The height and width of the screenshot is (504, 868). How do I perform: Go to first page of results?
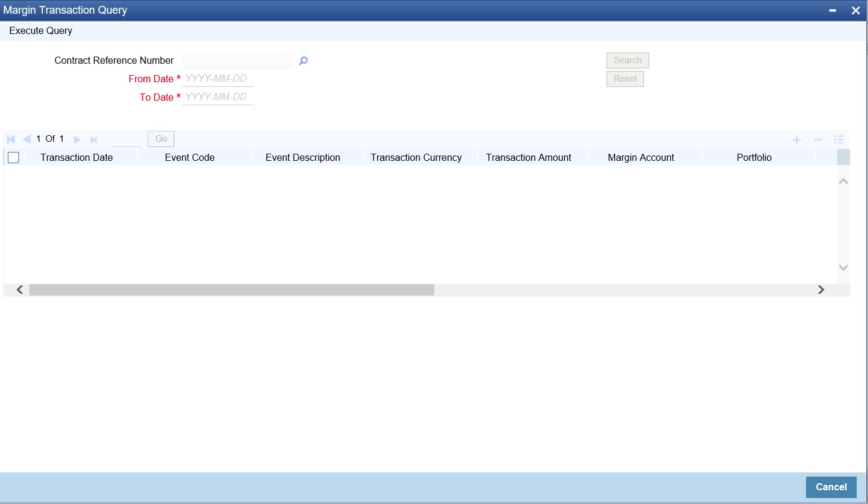tap(11, 139)
